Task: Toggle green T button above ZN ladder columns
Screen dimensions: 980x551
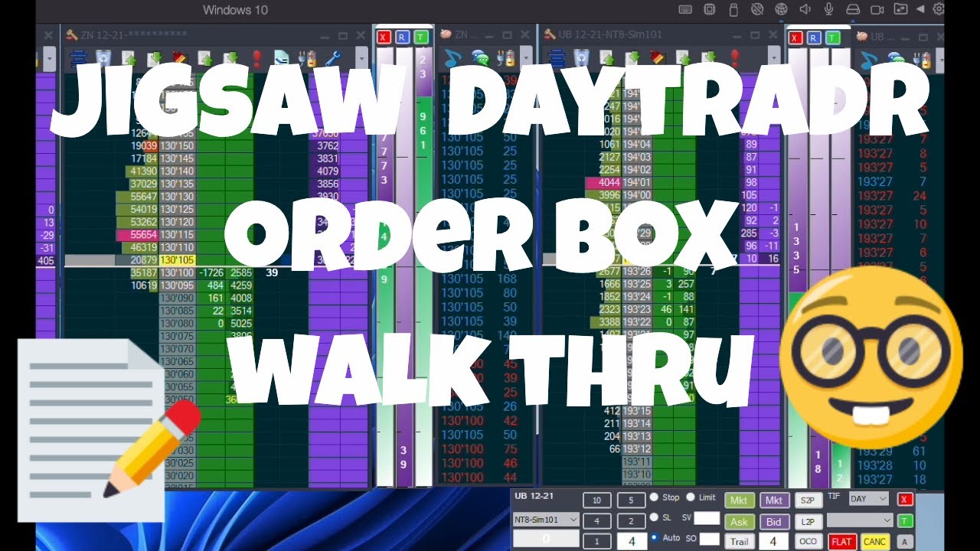Action: (420, 37)
